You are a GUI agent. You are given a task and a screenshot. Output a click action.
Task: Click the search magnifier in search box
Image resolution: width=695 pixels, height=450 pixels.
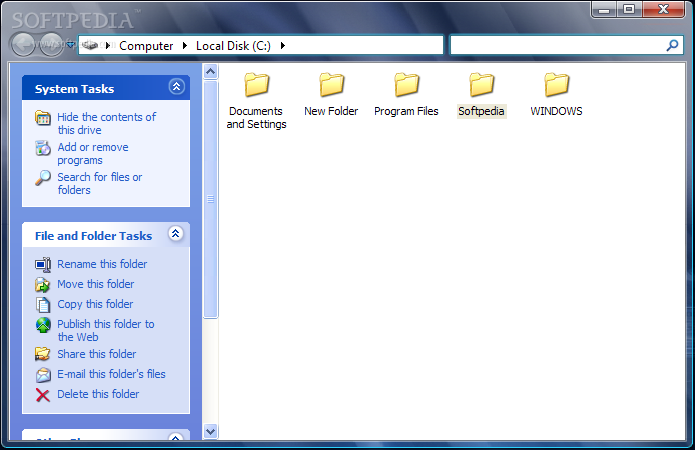(x=672, y=45)
